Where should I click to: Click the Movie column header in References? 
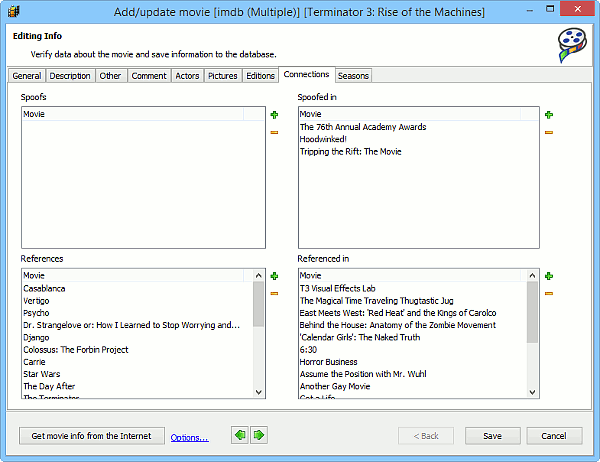point(133,276)
